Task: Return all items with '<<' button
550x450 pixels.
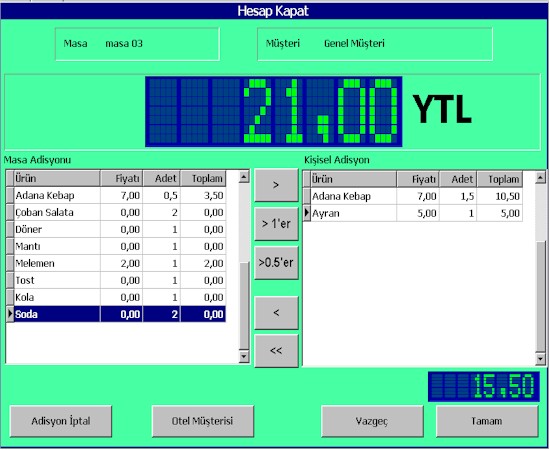Action: click(276, 350)
